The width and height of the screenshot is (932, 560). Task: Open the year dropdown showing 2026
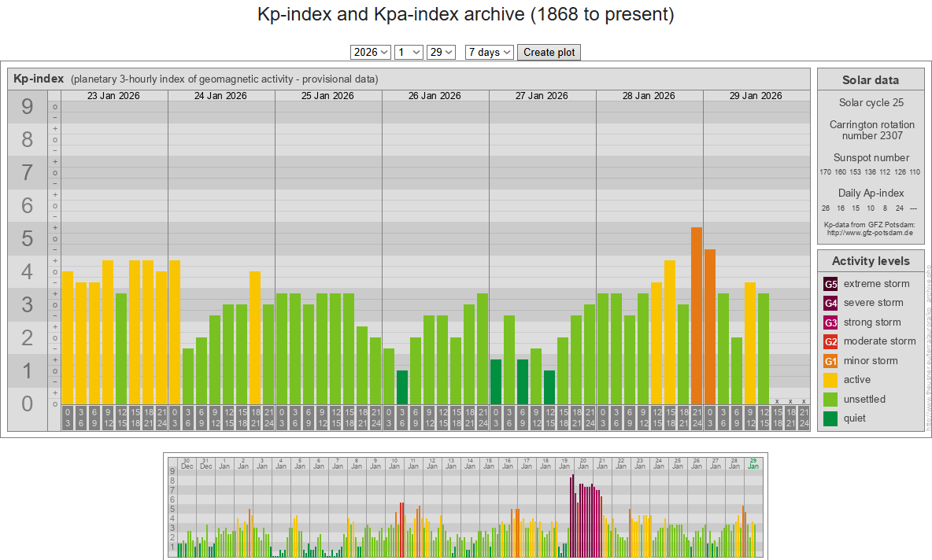click(x=370, y=52)
